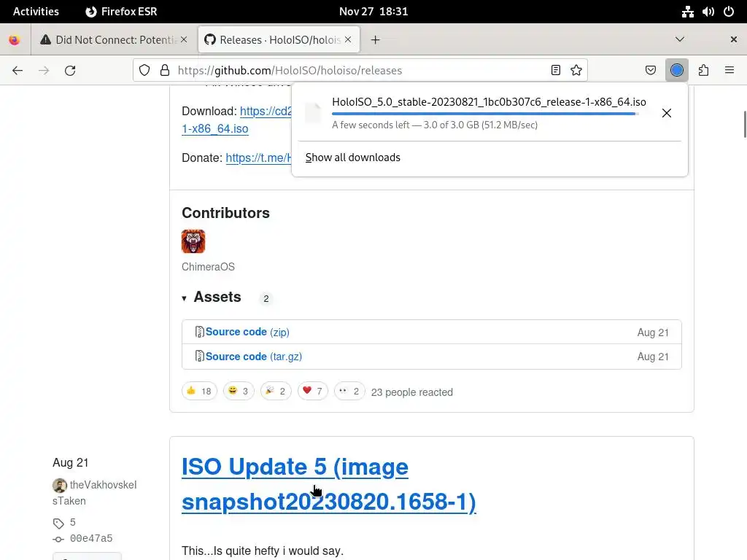
Task: Bookmark this page with the star icon
Action: 576,71
